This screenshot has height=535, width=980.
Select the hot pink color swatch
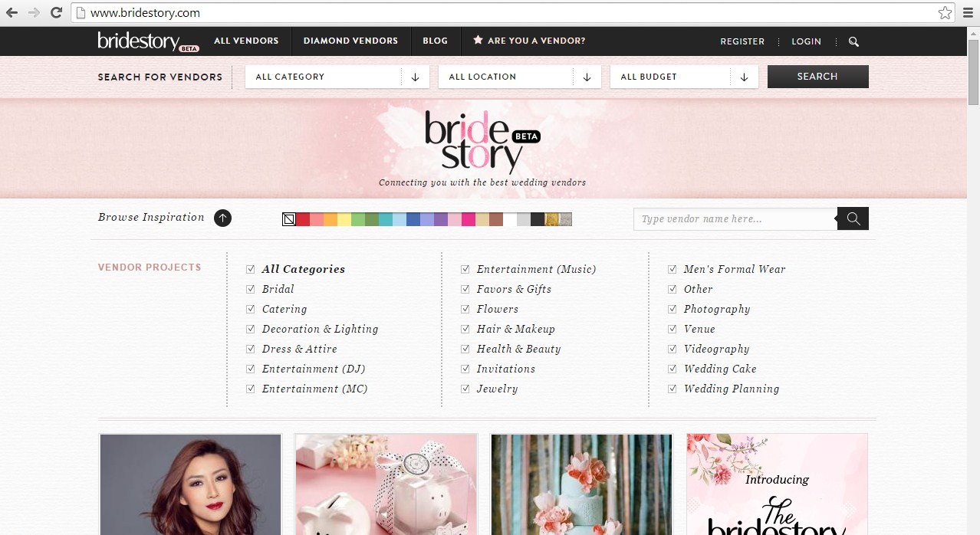click(x=469, y=219)
